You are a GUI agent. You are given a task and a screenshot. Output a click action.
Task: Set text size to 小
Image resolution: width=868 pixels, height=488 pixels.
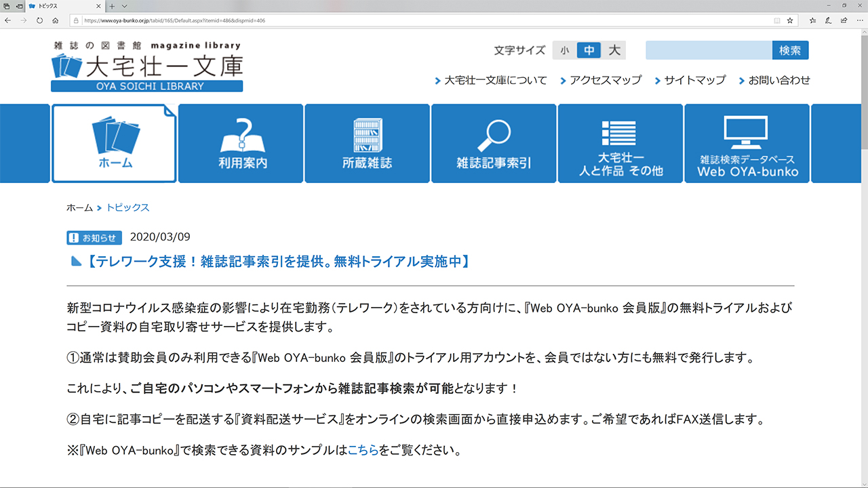pos(564,50)
